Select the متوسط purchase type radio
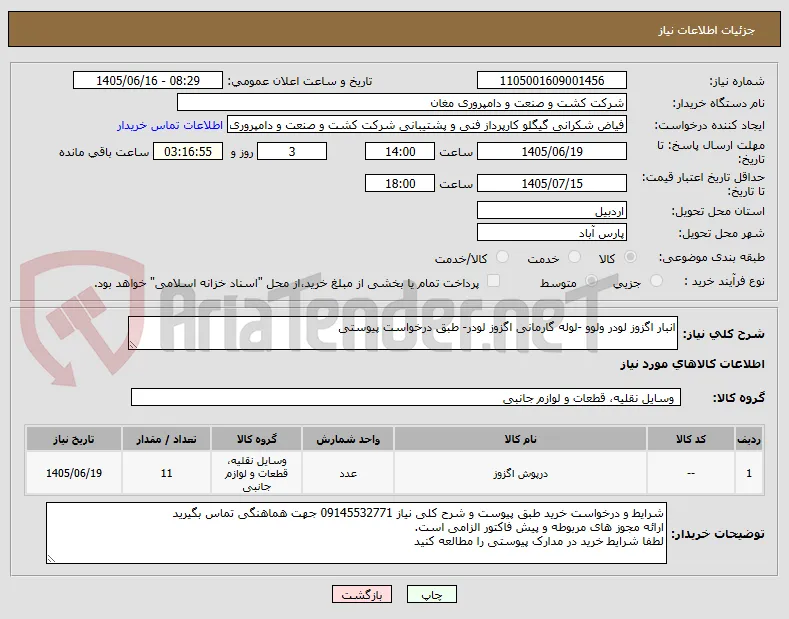 (592, 281)
